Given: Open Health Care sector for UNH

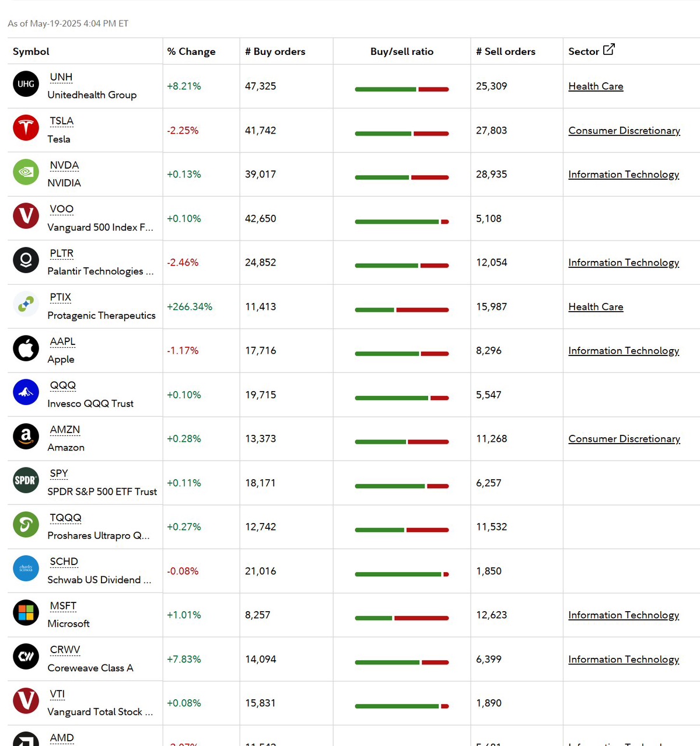Looking at the screenshot, I should pyautogui.click(x=596, y=86).
